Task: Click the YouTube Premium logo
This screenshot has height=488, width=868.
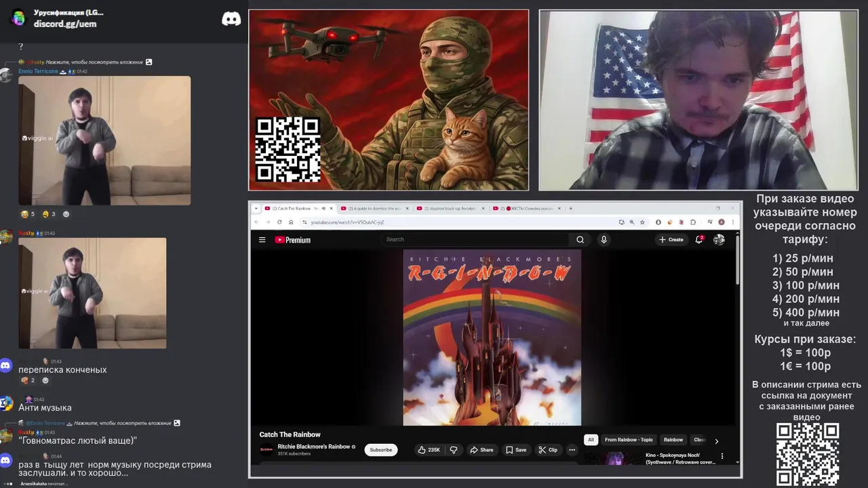Action: [x=292, y=240]
